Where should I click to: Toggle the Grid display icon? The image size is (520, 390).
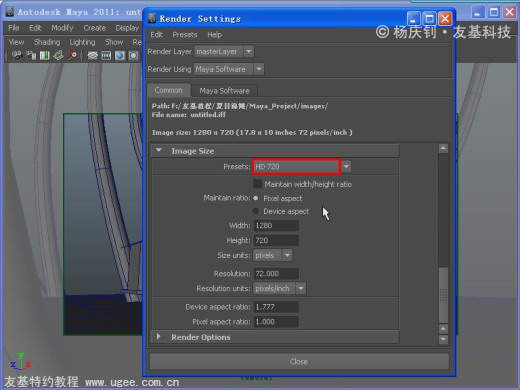coord(92,55)
